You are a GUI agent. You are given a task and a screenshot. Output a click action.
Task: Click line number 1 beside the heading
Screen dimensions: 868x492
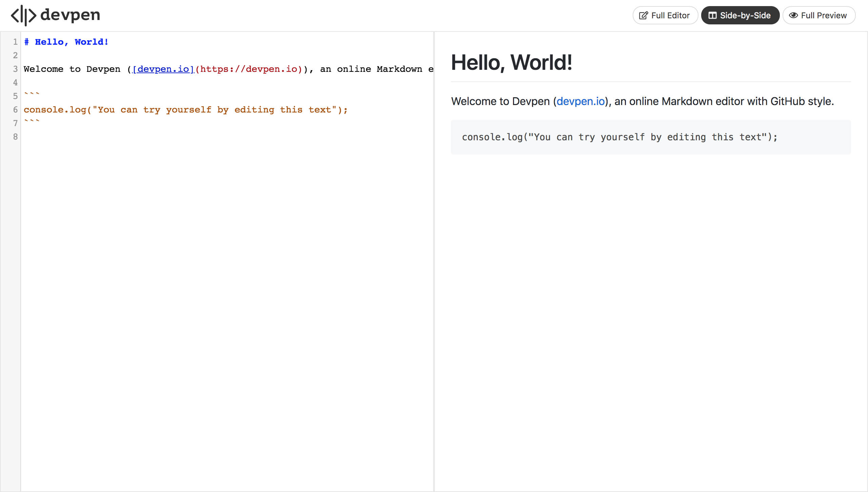(x=15, y=42)
